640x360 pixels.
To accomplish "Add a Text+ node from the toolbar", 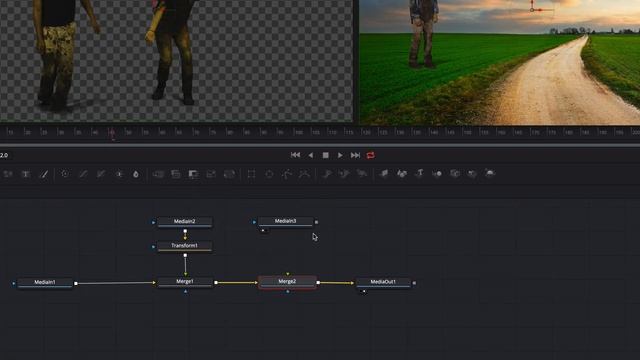I will (x=26, y=174).
